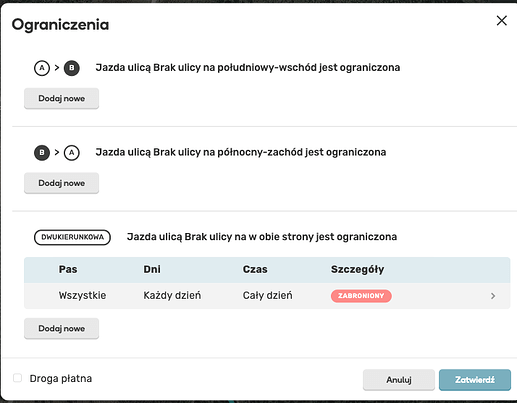The height and width of the screenshot is (403, 517).
Task: Add new restriction for southeast direction
Action: [x=61, y=98]
